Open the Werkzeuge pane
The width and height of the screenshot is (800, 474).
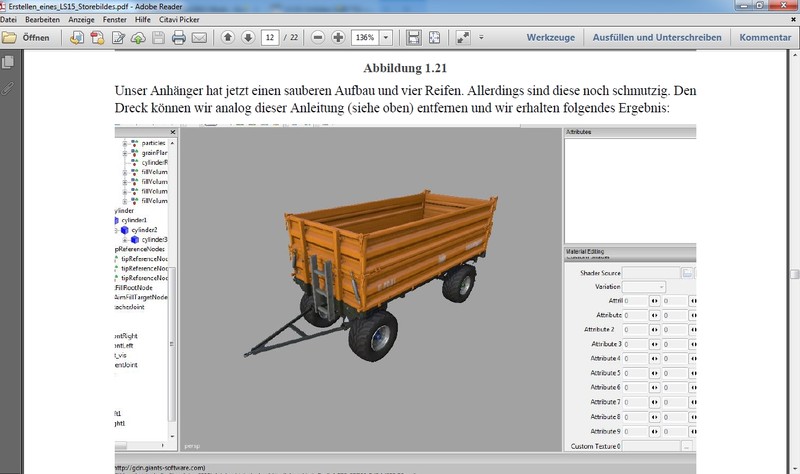click(x=553, y=38)
